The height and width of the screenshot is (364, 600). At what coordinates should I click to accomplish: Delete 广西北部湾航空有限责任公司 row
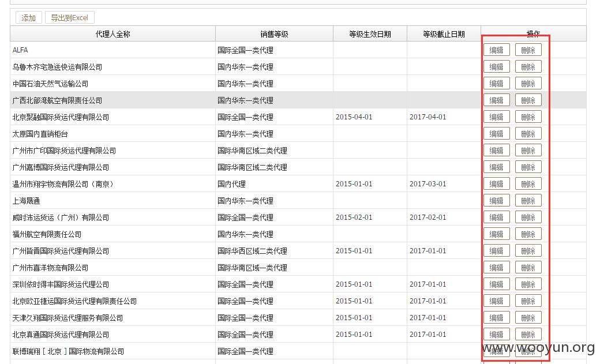coord(528,100)
